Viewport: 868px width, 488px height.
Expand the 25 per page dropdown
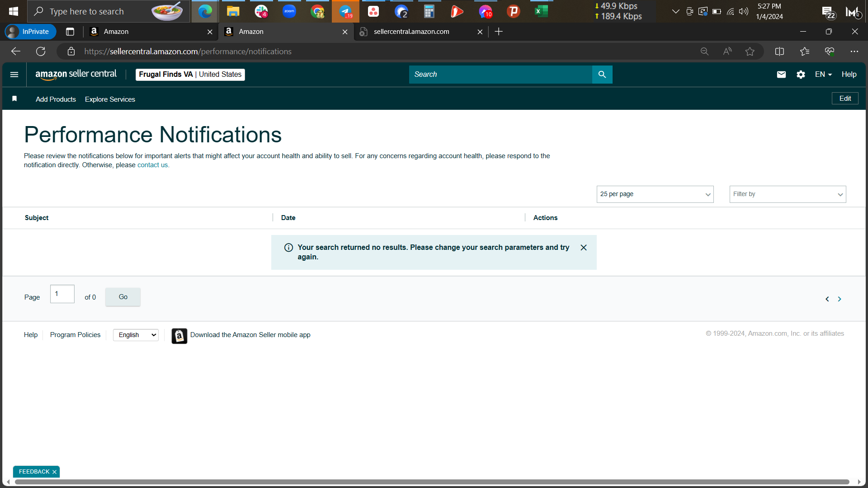click(655, 194)
